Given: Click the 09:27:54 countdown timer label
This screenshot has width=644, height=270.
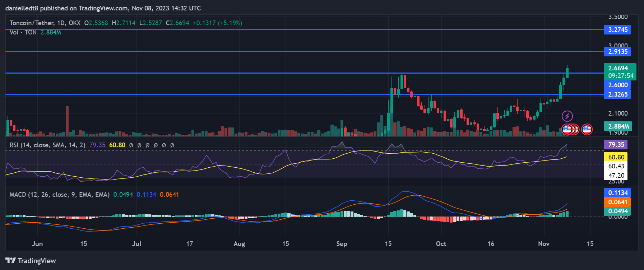Looking at the screenshot, I should click(620, 76).
